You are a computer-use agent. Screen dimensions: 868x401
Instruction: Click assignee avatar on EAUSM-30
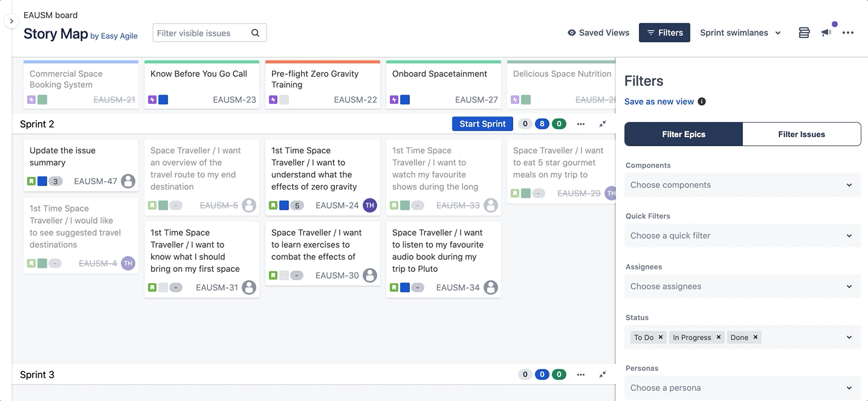(370, 275)
